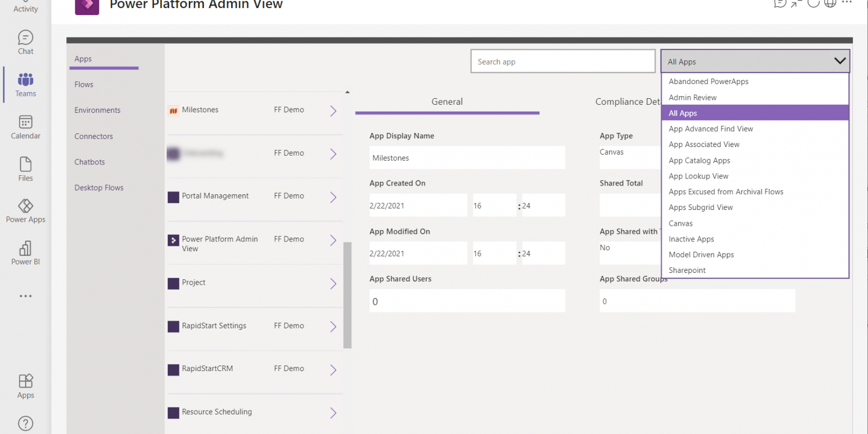Click the Milestones app icon in list
Viewport: 868px width, 434px height.
point(174,111)
